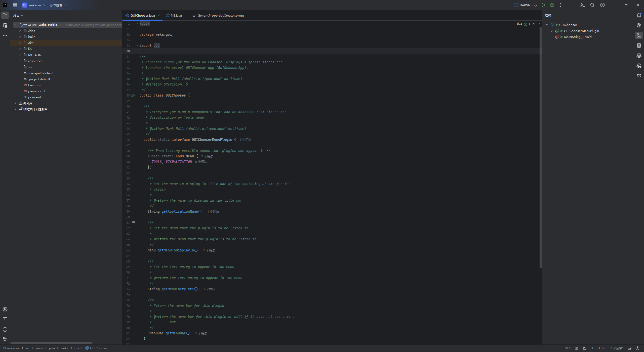Open the weka-src project dropdown

(34, 5)
